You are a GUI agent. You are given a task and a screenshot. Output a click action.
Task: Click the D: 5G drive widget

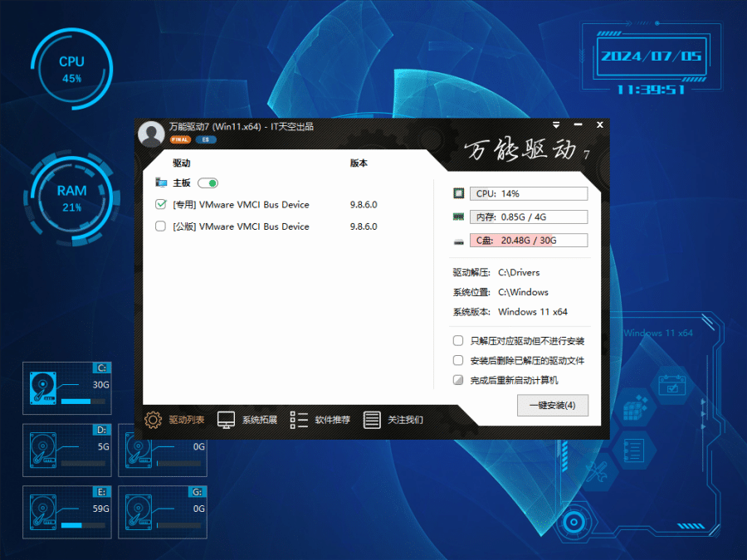point(67,450)
